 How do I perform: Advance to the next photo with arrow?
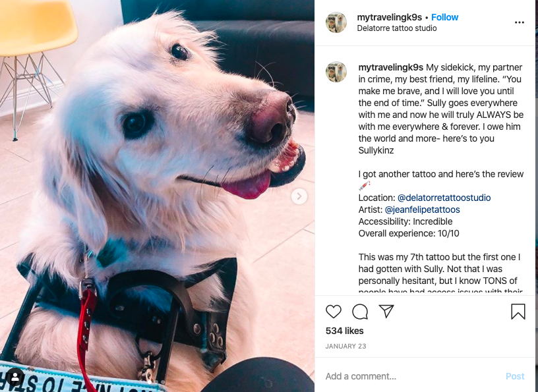coord(299,196)
